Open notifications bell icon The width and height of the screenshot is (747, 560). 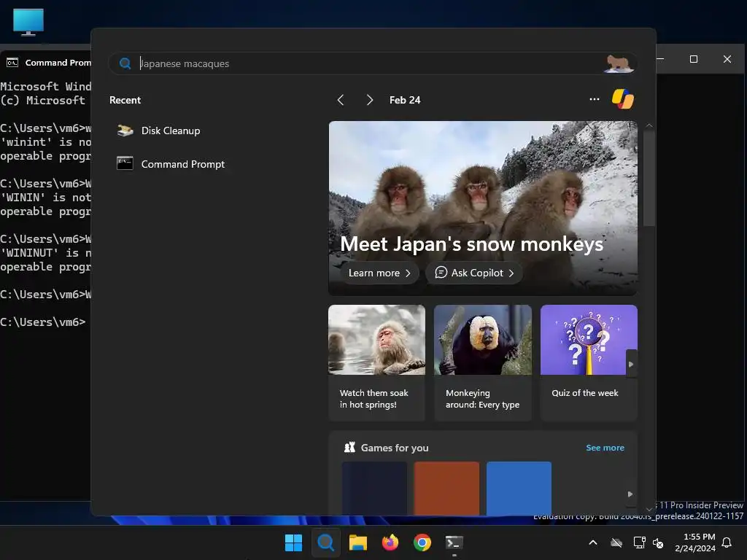click(x=727, y=542)
